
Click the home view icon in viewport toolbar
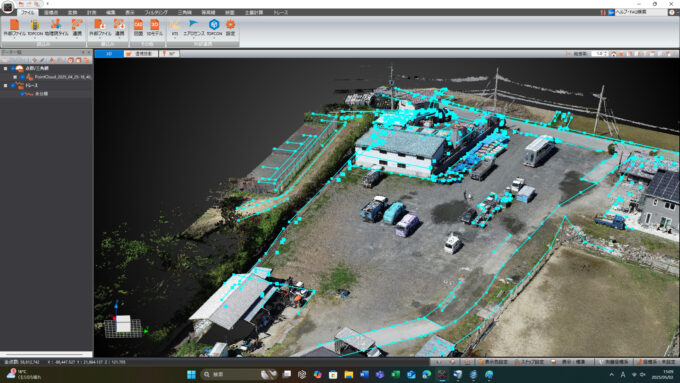point(614,54)
